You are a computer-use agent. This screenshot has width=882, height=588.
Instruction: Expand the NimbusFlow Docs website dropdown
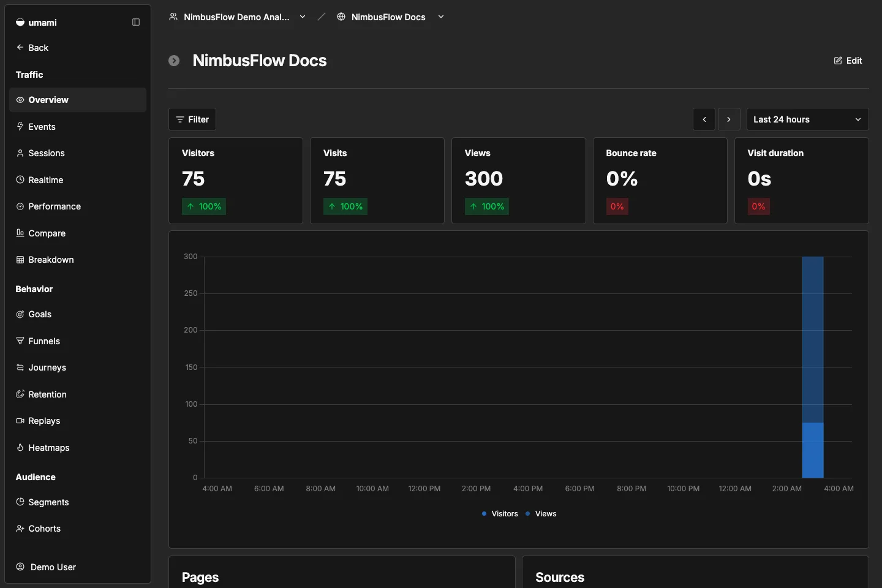click(x=441, y=17)
